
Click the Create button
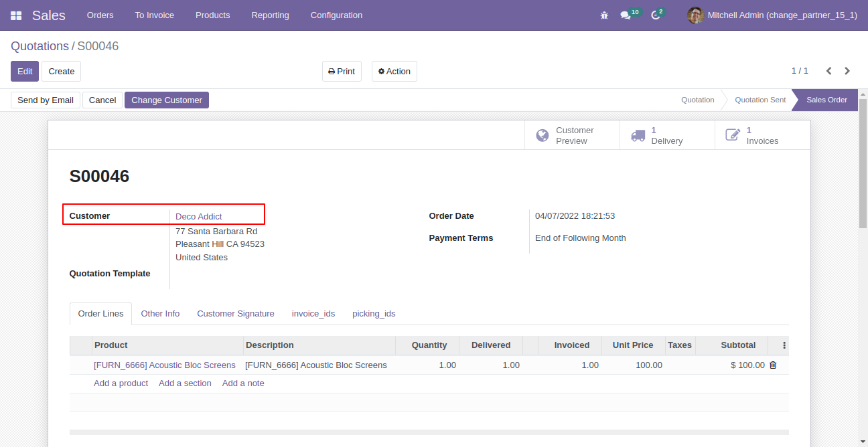point(62,72)
